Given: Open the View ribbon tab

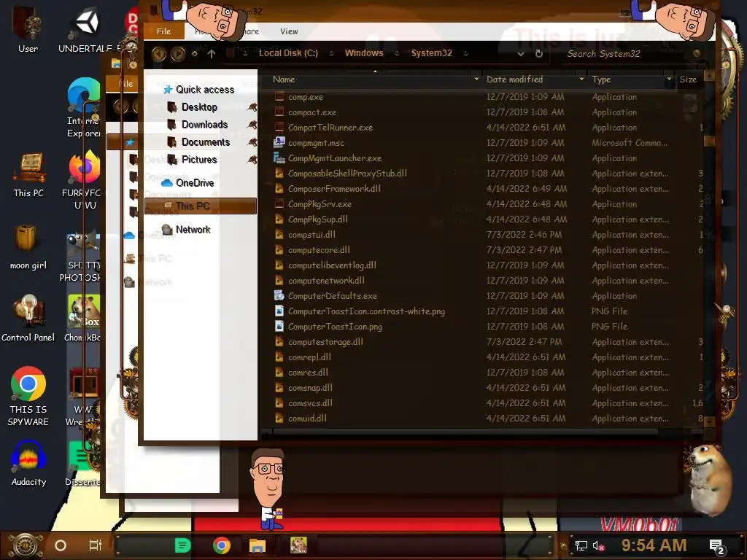Looking at the screenshot, I should click(289, 31).
